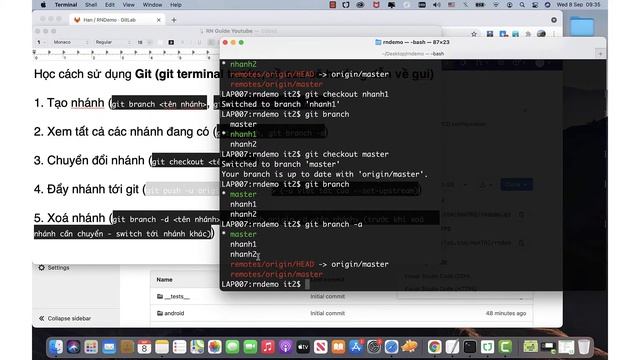Click the Name column header in file table
Viewport: 640px width, 360px height.
[x=164, y=280]
